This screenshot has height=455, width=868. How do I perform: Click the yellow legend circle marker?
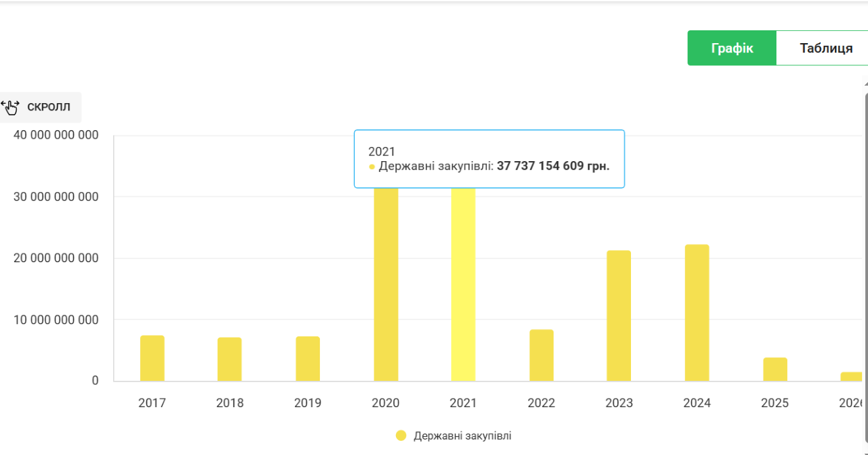point(401,435)
